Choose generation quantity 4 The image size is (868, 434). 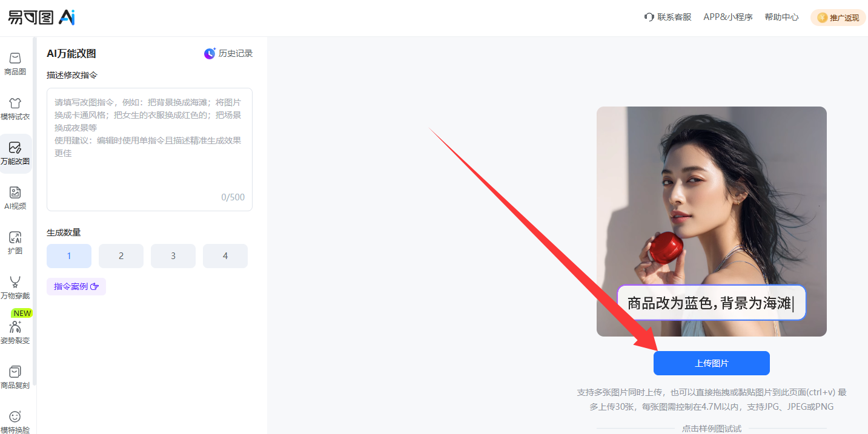pos(225,256)
